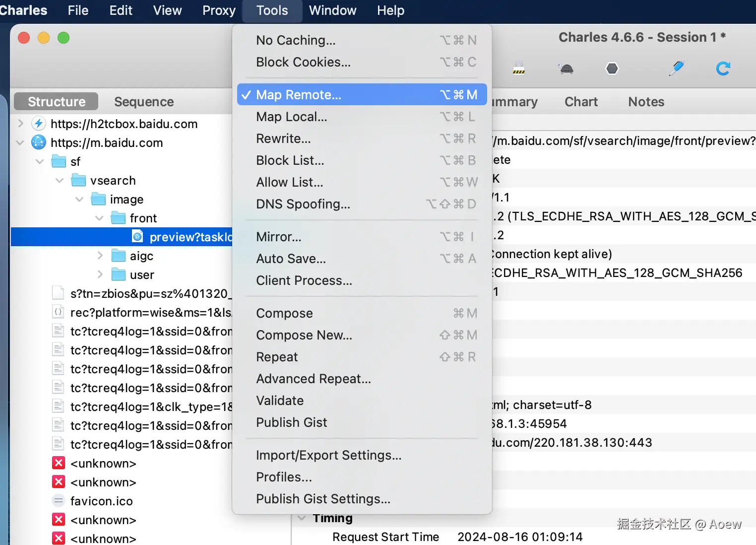Click the favicon.ico row icon

pyautogui.click(x=59, y=501)
